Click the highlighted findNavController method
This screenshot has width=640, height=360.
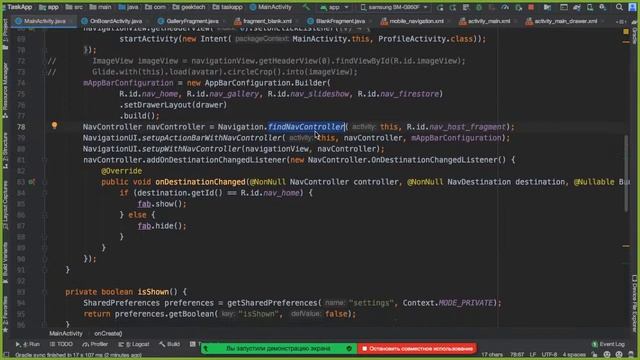coord(306,127)
